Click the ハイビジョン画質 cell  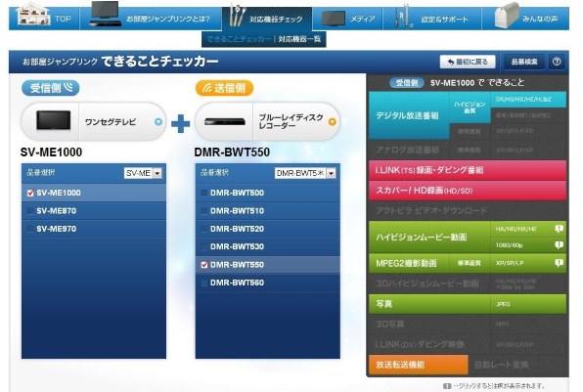pos(470,108)
